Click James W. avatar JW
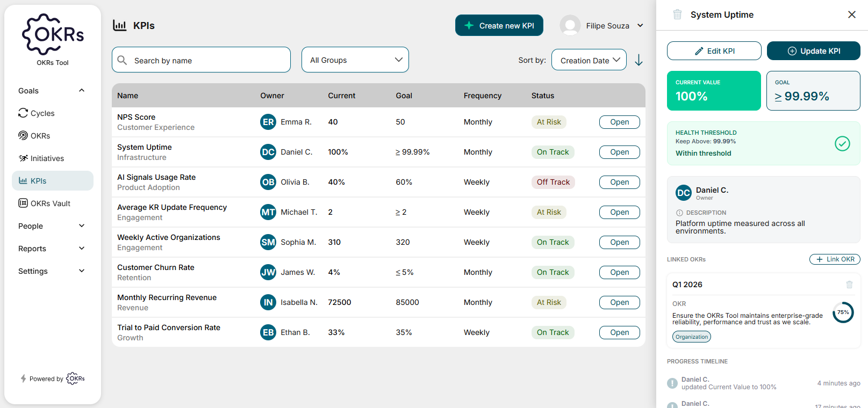Image resolution: width=868 pixels, height=408 pixels. click(268, 272)
